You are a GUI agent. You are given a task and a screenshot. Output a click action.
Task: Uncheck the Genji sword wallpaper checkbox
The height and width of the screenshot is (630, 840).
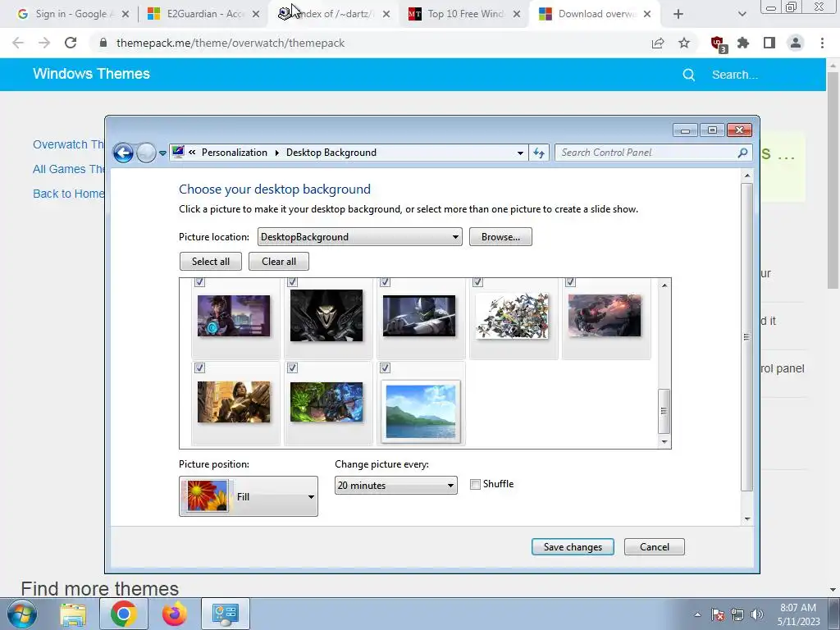pos(386,282)
